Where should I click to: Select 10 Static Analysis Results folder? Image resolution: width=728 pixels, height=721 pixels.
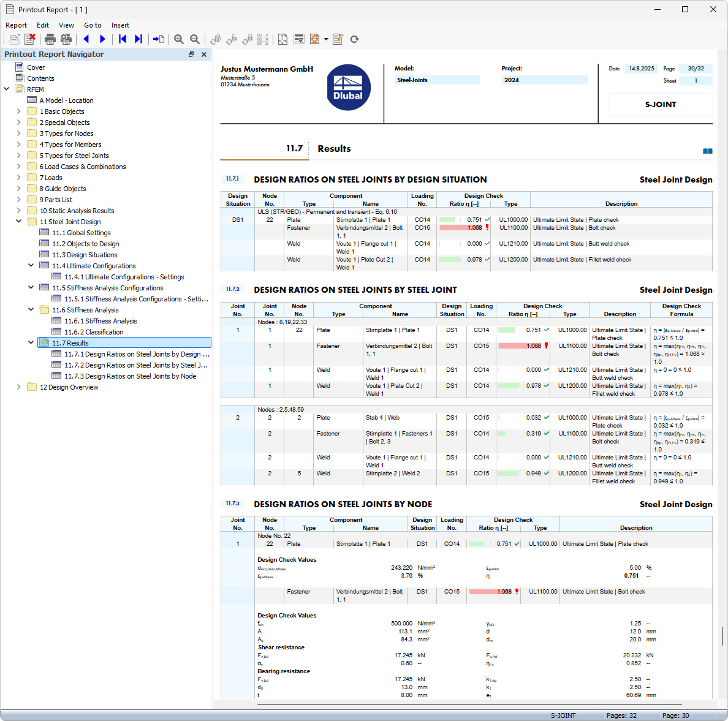click(x=77, y=211)
